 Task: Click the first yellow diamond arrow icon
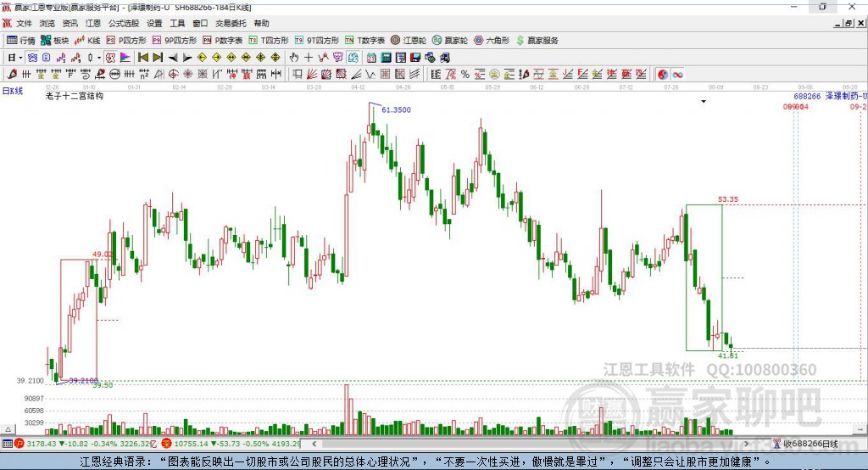tap(202, 58)
